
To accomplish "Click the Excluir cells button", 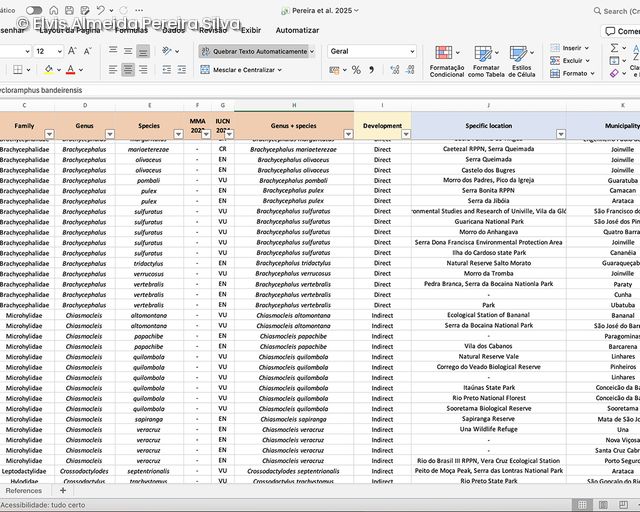I will [x=571, y=60].
